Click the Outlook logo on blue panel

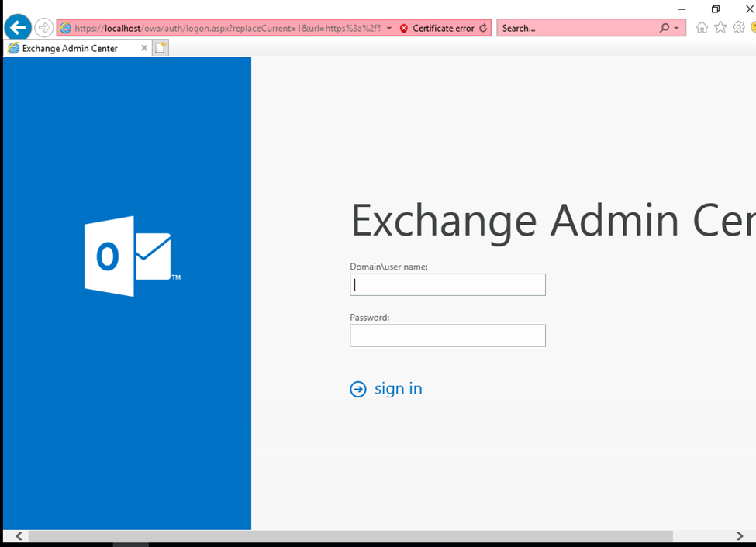[x=128, y=256]
